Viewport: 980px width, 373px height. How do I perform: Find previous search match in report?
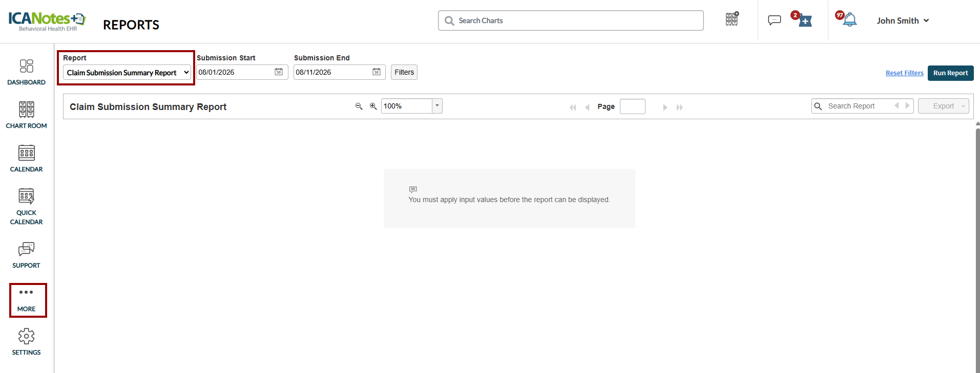coord(896,105)
